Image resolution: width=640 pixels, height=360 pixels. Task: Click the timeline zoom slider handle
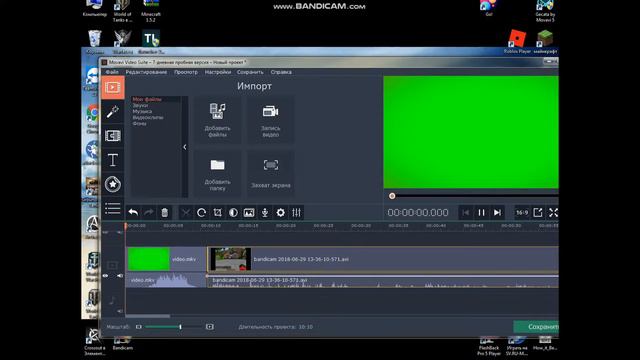coord(180,327)
